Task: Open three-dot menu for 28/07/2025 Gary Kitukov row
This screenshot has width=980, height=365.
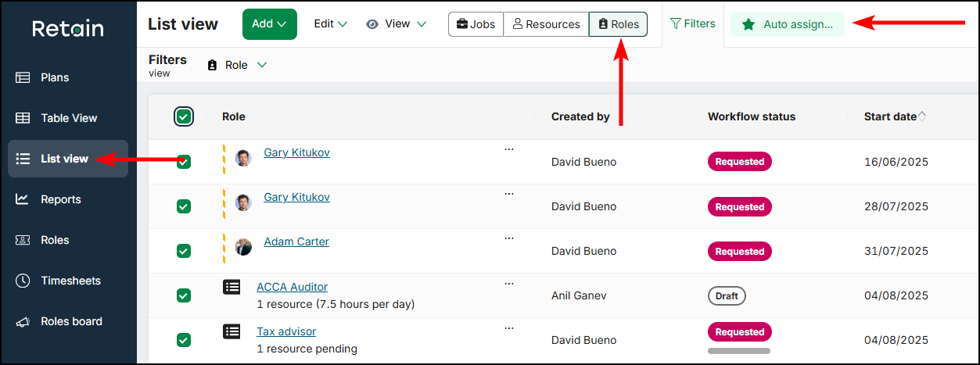Action: [509, 193]
